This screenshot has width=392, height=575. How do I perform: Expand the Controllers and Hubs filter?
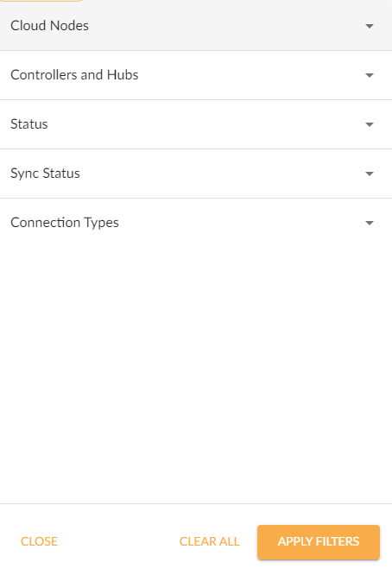pos(196,75)
